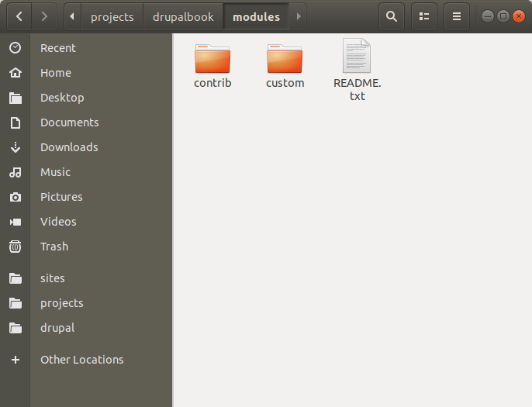Select the custom folder icon
The height and width of the screenshot is (407, 532).
285,59
